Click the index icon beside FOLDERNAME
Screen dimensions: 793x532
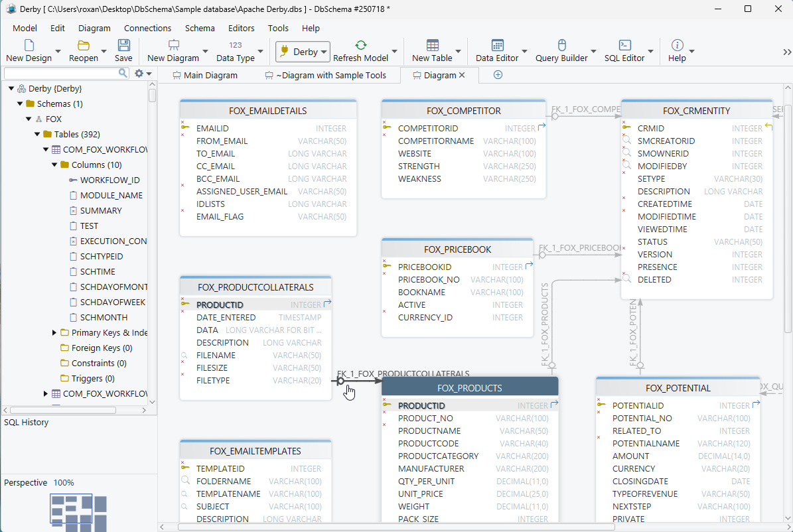pyautogui.click(x=185, y=480)
